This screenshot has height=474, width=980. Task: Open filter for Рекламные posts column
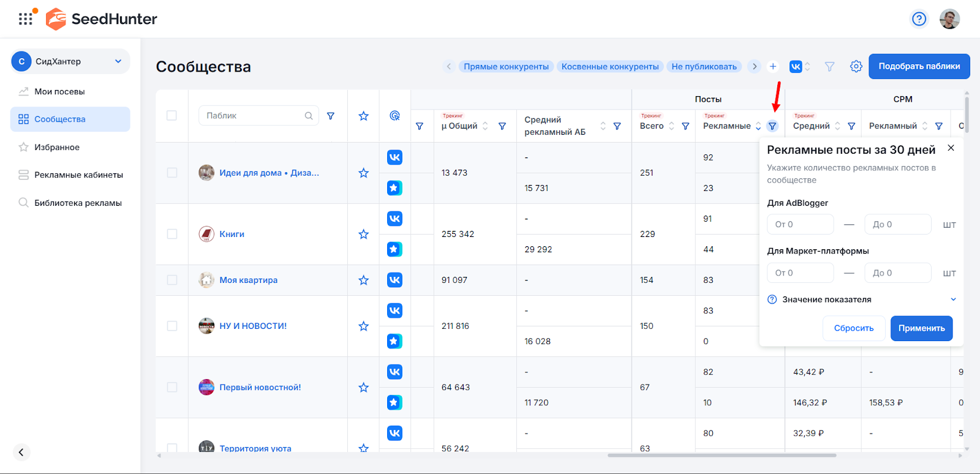tap(772, 126)
